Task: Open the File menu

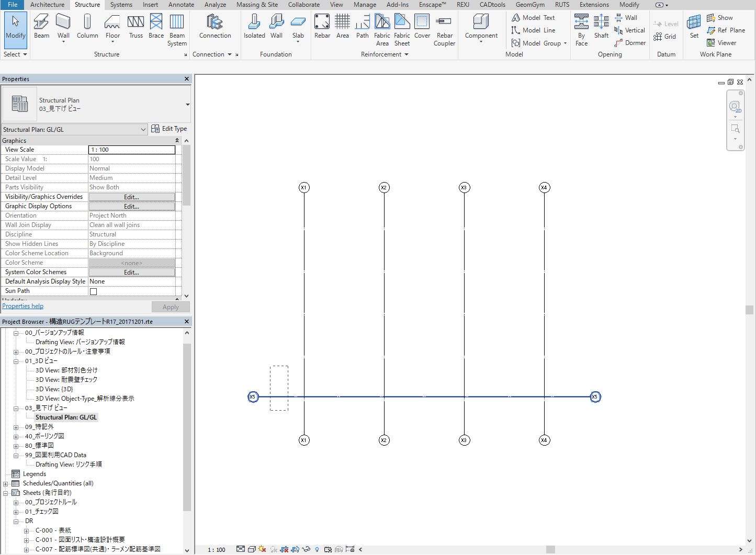Action: (x=13, y=5)
